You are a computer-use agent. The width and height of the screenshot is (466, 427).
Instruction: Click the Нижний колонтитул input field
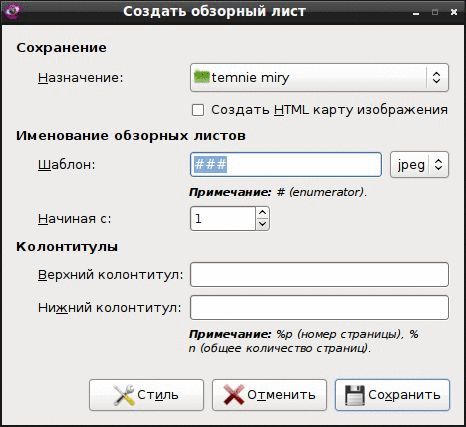pyautogui.click(x=319, y=307)
